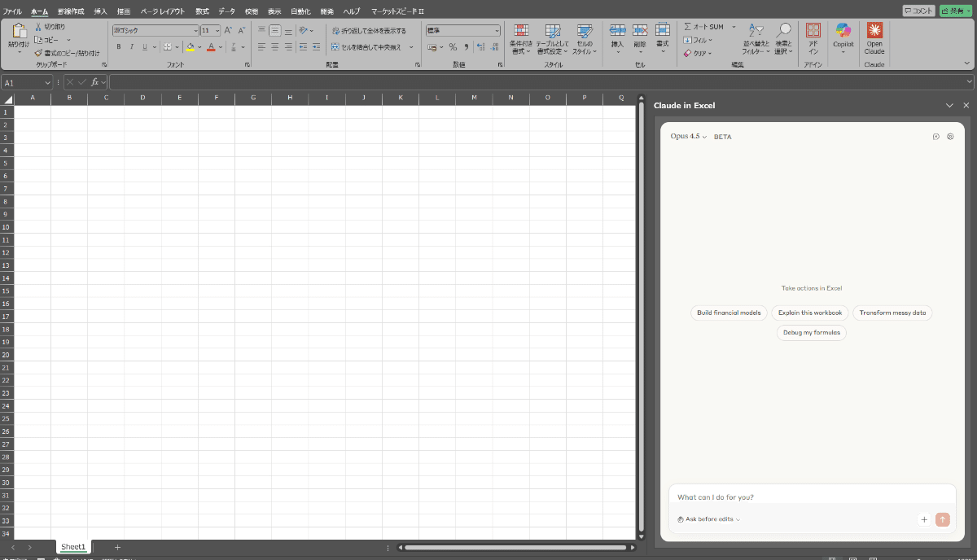
Task: Click the Debug my formulas suggestion
Action: tap(811, 332)
